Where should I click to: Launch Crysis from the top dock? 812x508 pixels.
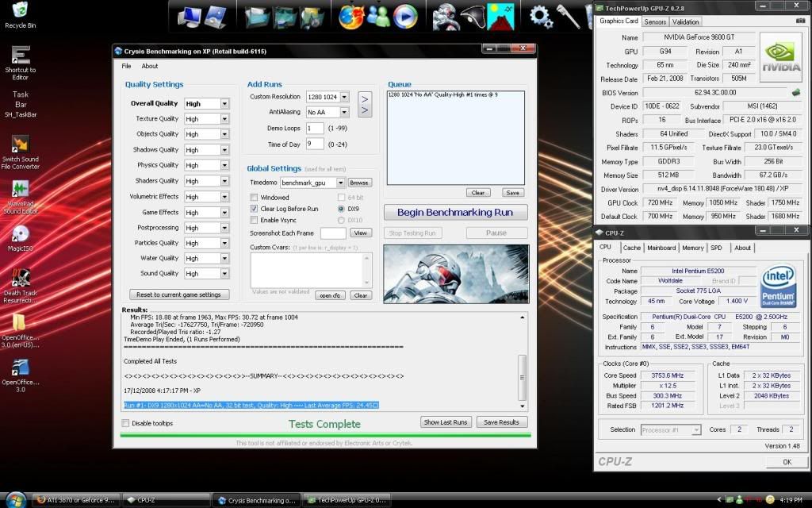445,17
